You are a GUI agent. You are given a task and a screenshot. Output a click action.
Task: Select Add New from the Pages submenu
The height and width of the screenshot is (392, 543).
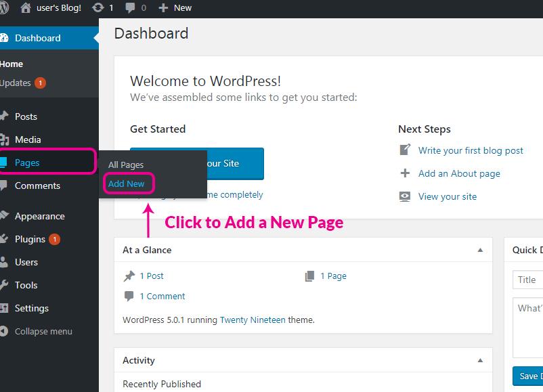pos(126,183)
